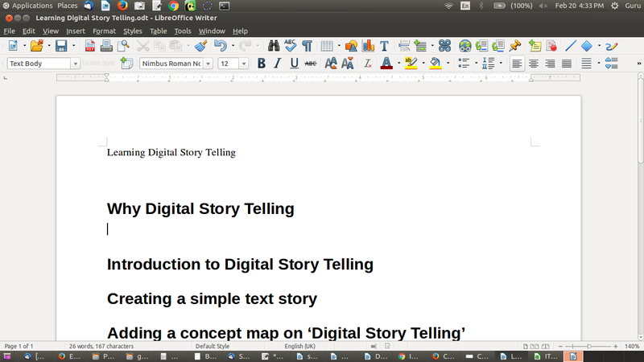Insert a chart icon
This screenshot has height=362, width=644.
click(x=369, y=46)
